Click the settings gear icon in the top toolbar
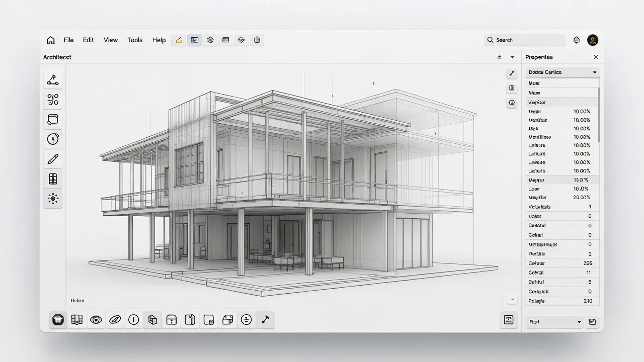 (x=210, y=40)
